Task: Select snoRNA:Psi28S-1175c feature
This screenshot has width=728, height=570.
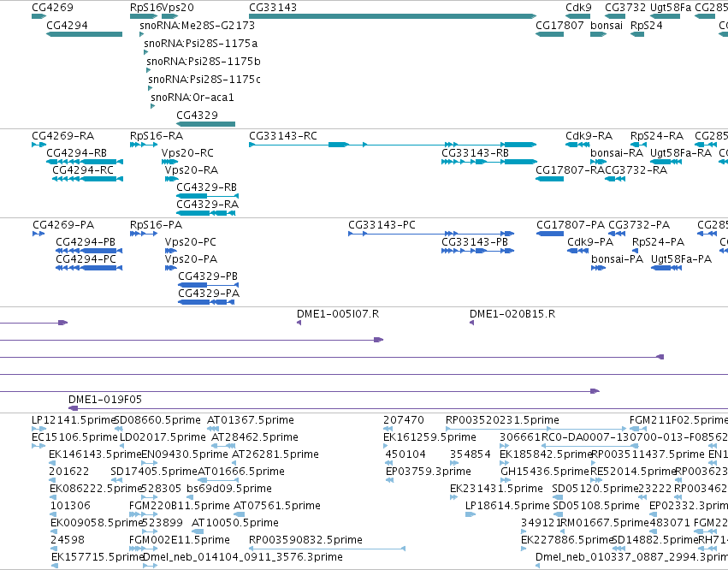Action: coord(150,88)
